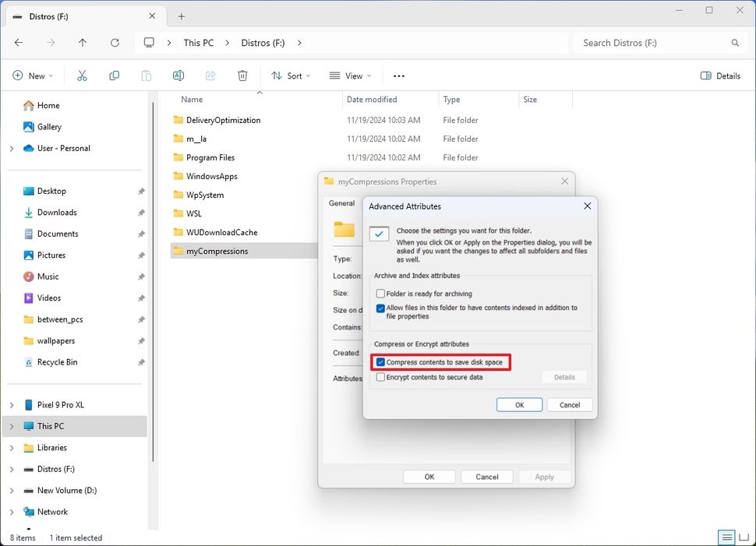The width and height of the screenshot is (756, 546).
Task: Switch to the General tab in Properties
Action: pyautogui.click(x=341, y=203)
